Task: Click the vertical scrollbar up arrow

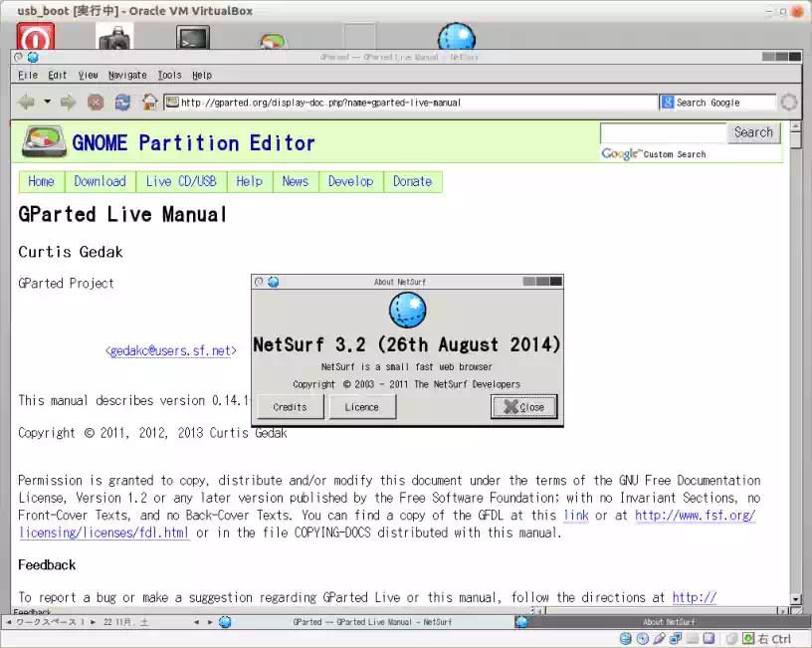Action: (796, 125)
